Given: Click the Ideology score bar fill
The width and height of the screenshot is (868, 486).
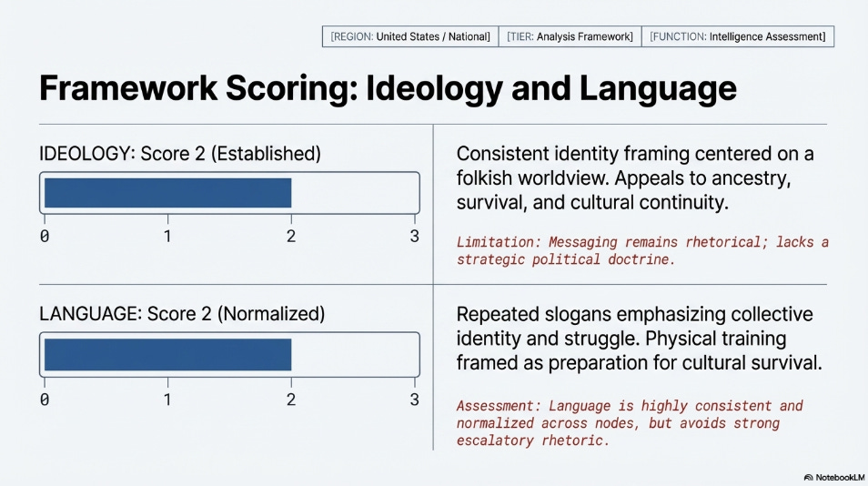Looking at the screenshot, I should pos(167,193).
